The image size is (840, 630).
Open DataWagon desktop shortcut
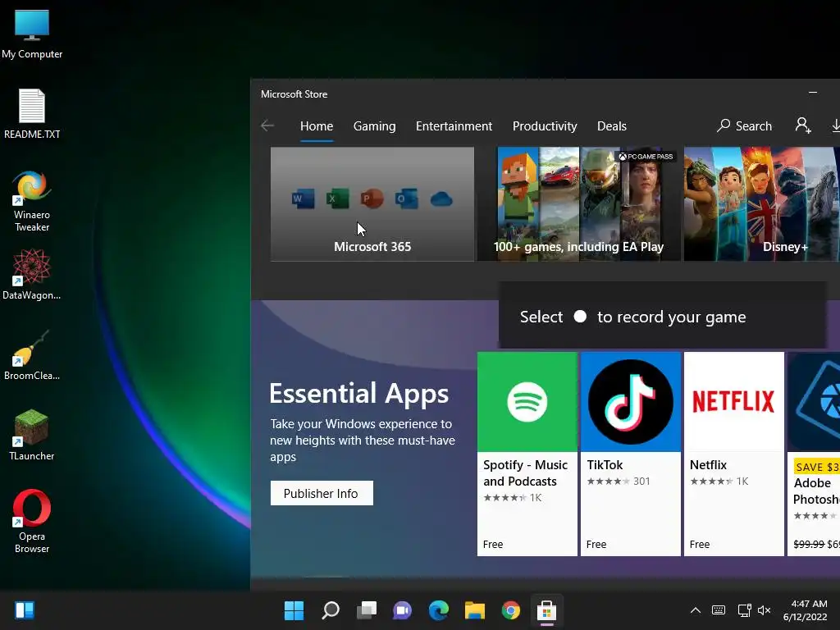tap(32, 274)
